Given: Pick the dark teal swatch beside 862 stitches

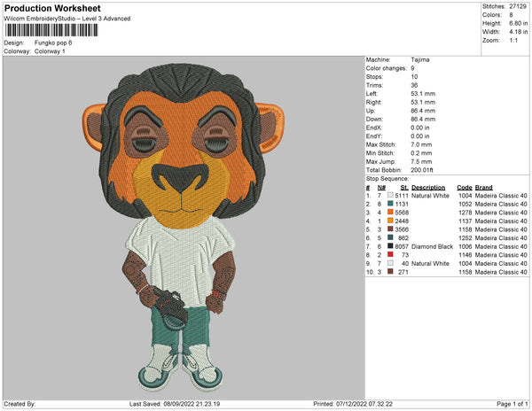Looking at the screenshot, I should [390, 237].
